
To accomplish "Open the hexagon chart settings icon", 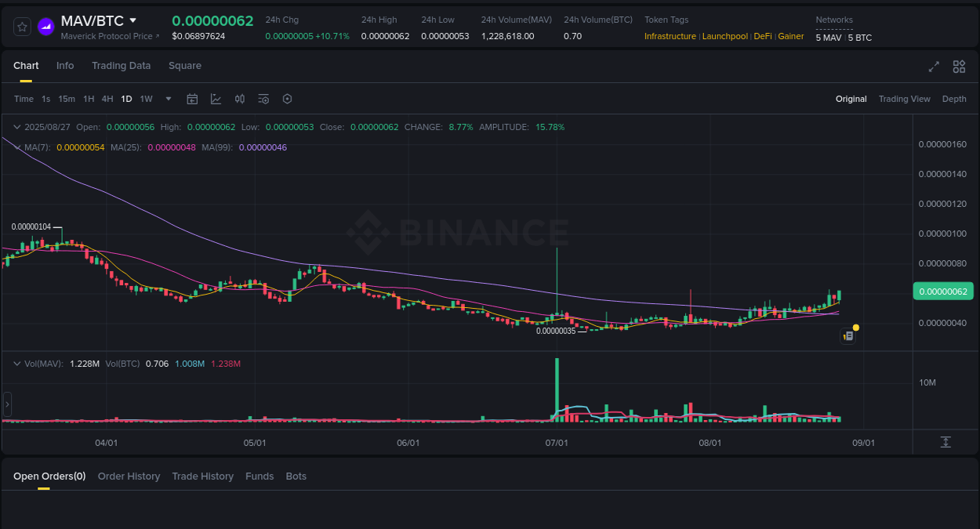I will [287, 99].
